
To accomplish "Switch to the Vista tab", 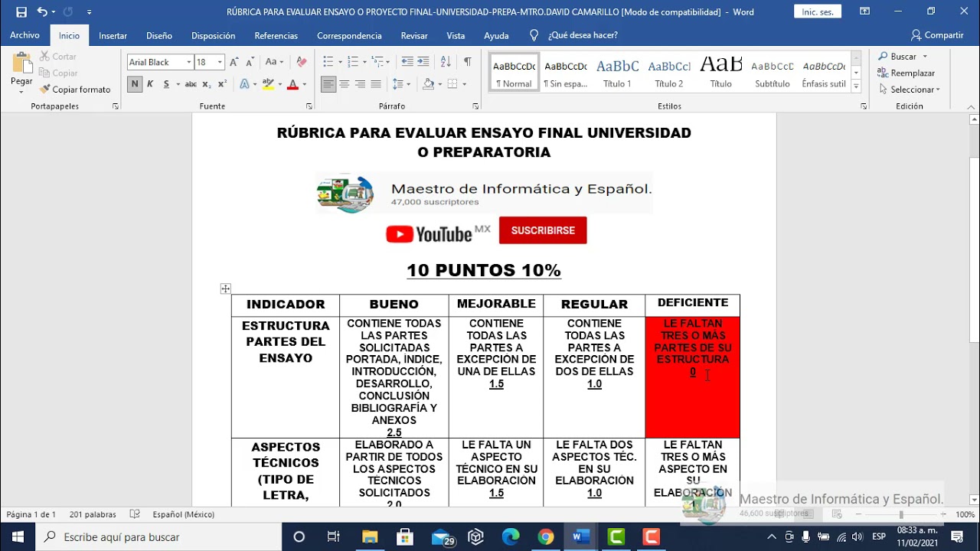I will [456, 35].
